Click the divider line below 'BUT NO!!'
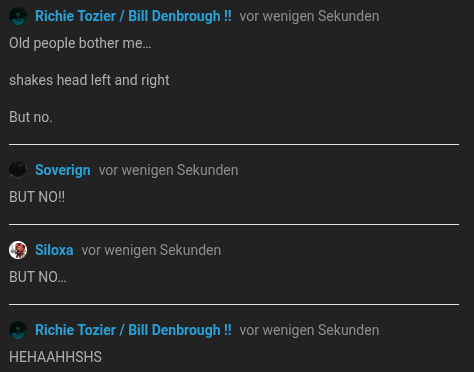Image resolution: width=474 pixels, height=372 pixels. point(234,224)
